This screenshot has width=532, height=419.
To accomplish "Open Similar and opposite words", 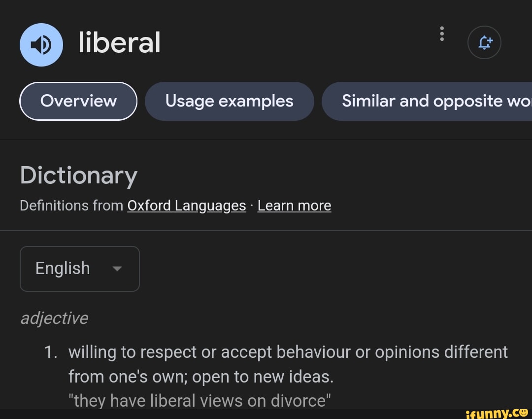I will coord(433,101).
